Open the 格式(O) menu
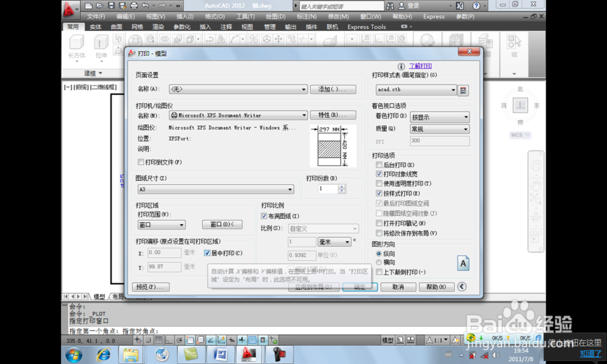This screenshot has width=607, height=364. pyautogui.click(x=215, y=16)
